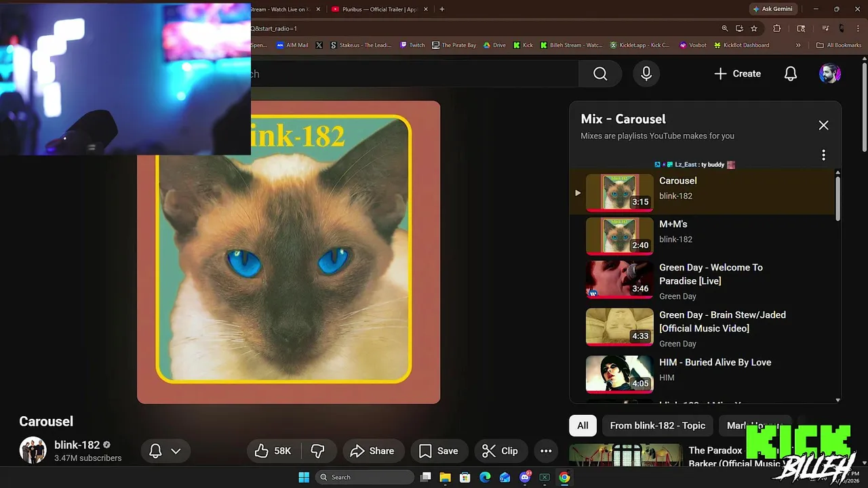Open the AIM Mail bookmark
The image size is (868, 488).
(x=292, y=45)
